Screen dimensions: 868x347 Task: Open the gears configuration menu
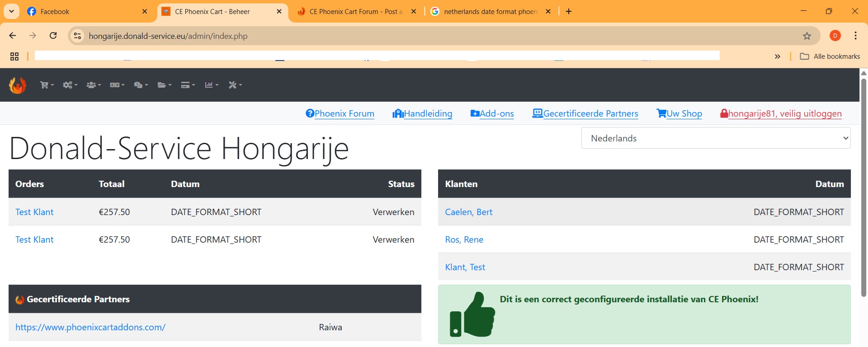pyautogui.click(x=70, y=85)
